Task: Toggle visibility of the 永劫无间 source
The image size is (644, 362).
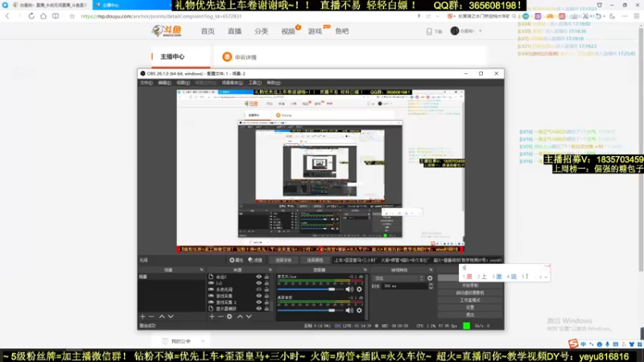Action: tap(258, 290)
